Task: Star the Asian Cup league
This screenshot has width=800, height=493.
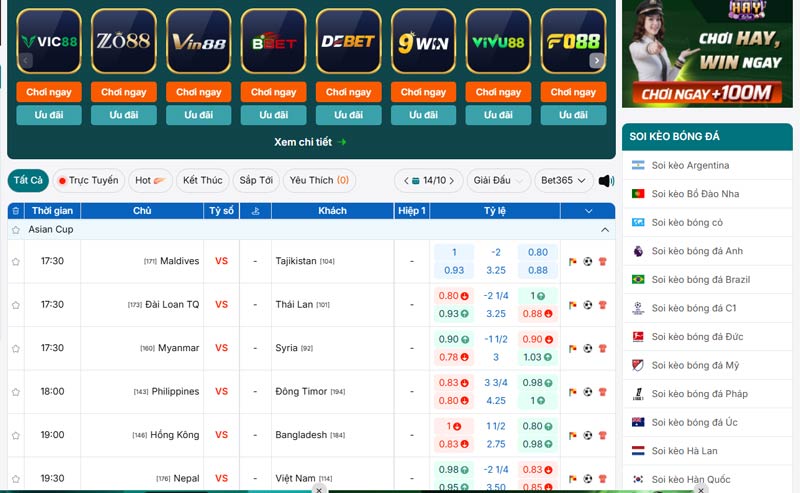Action: pos(15,230)
